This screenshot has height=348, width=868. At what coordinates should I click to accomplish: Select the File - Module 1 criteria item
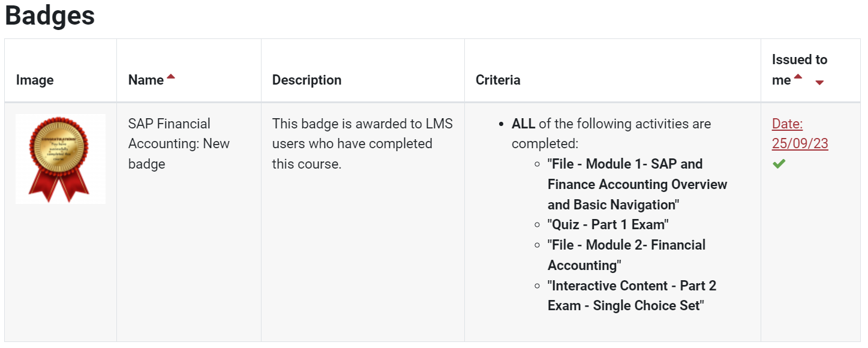(x=636, y=184)
